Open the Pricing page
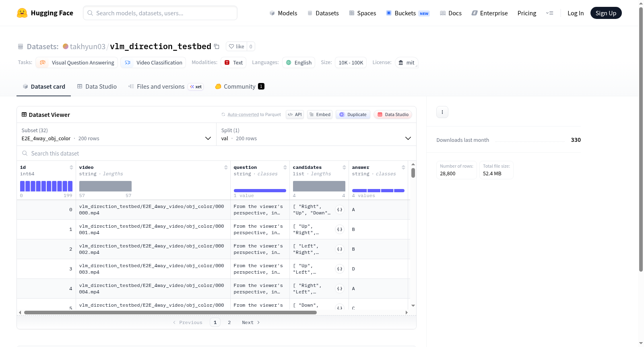 (527, 13)
